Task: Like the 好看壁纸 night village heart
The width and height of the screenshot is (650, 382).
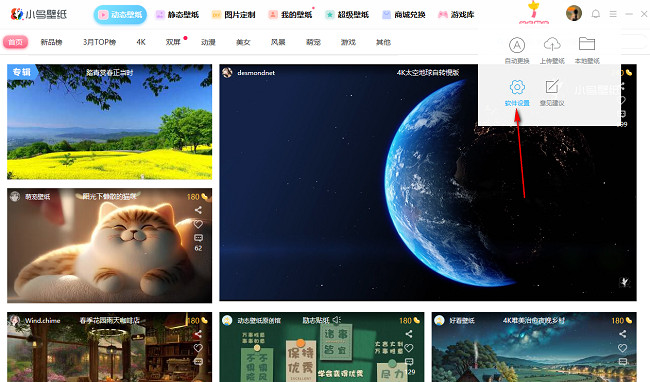Action: point(623,348)
